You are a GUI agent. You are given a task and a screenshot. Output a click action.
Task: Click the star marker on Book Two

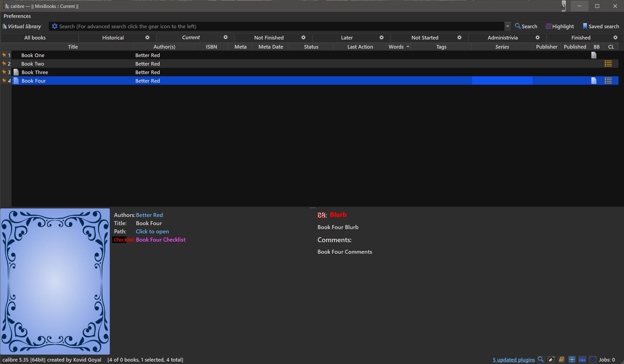click(x=4, y=64)
